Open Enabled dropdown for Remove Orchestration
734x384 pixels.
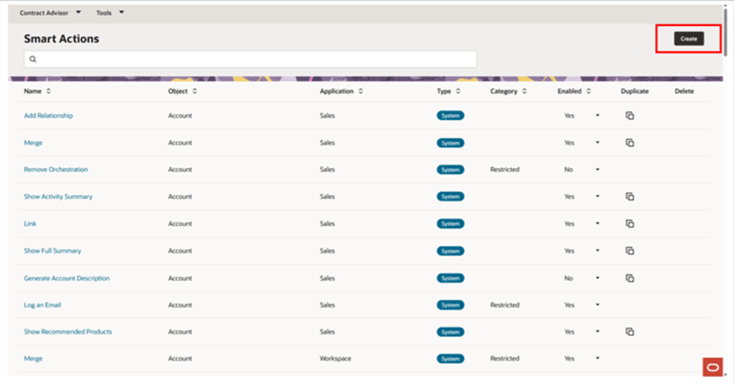coord(597,170)
